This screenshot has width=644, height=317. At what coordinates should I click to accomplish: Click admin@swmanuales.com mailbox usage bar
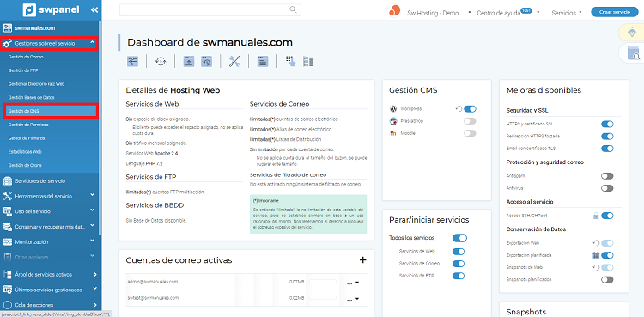click(x=322, y=282)
